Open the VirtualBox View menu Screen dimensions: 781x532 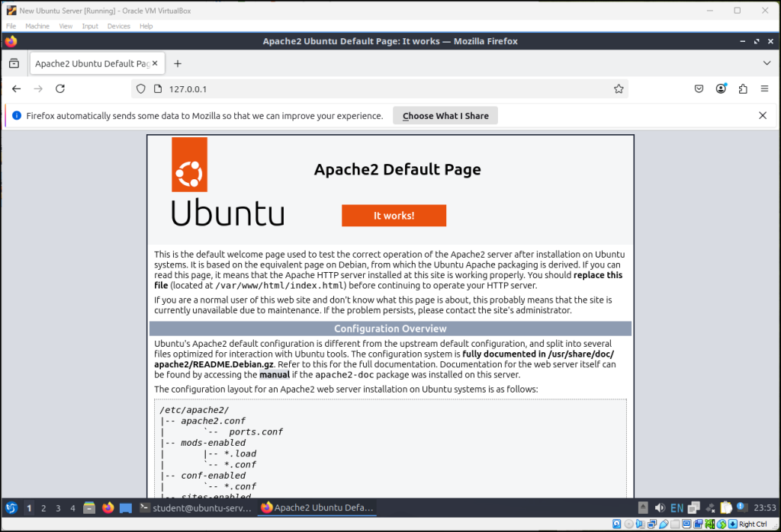point(66,26)
